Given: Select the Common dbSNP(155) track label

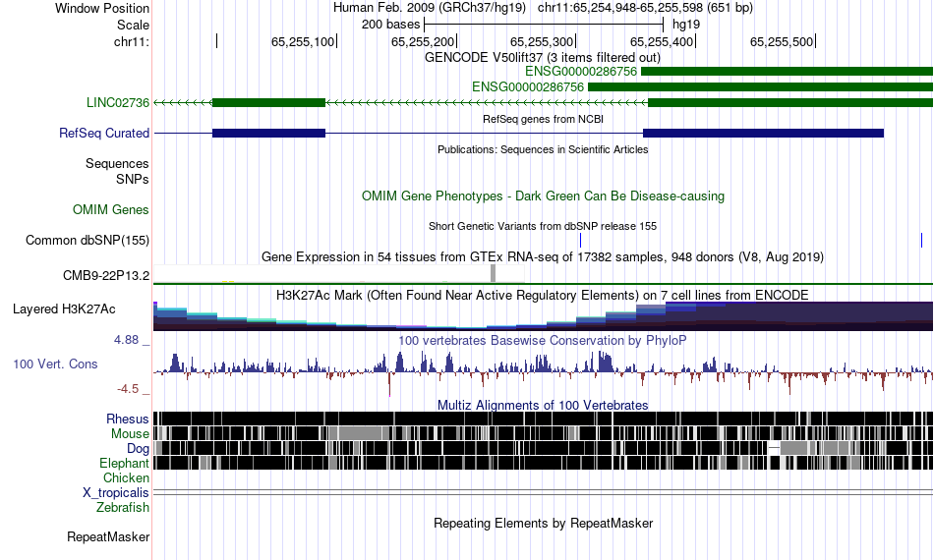Looking at the screenshot, I should [87, 240].
